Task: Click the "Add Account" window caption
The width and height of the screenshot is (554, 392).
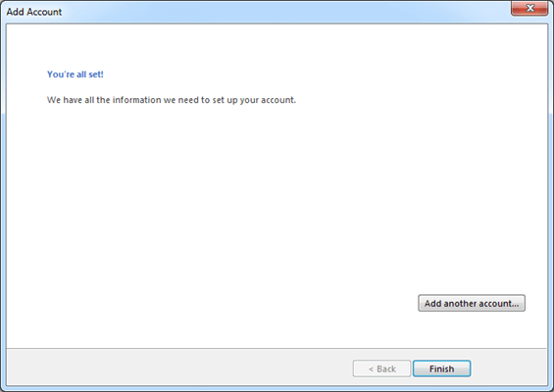Action: (34, 12)
